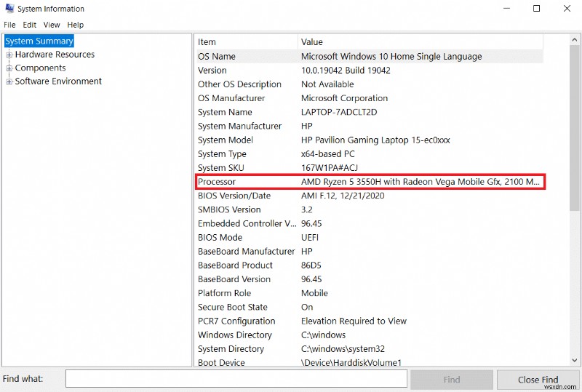582x392 pixels.
Task: Minimize the System Information window
Action: pos(506,8)
